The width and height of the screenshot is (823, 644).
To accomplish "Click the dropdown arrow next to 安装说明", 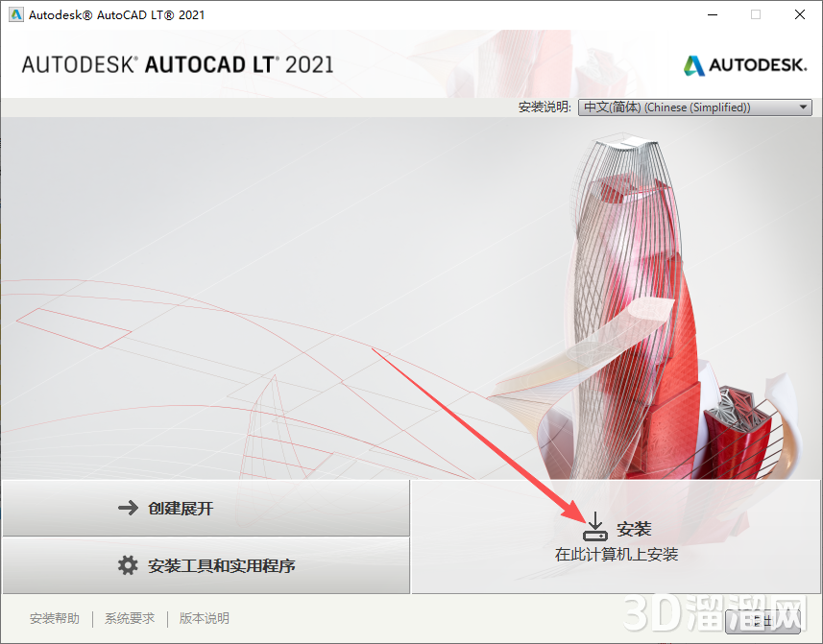I will (803, 107).
